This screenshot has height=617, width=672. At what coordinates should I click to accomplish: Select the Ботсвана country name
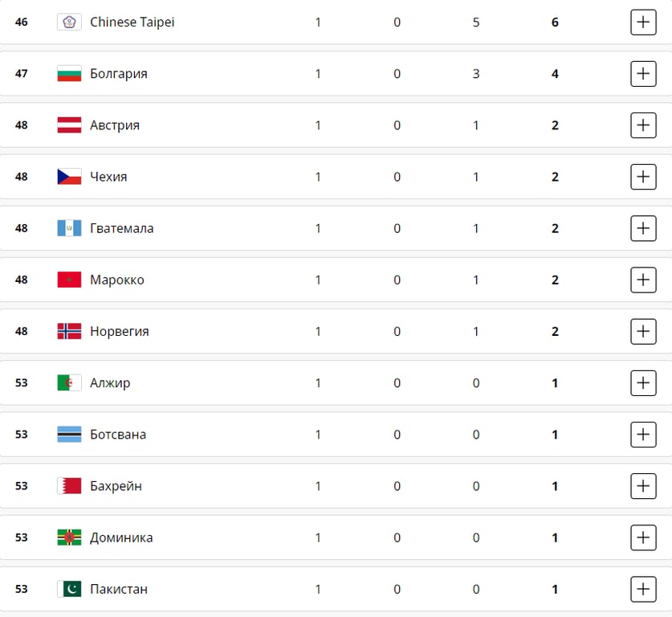point(118,435)
